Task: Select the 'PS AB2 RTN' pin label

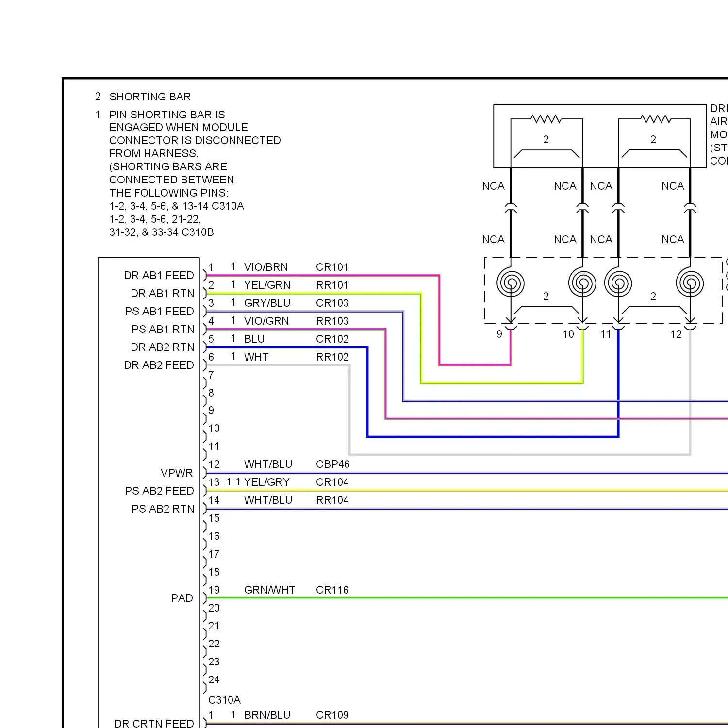Action: [x=163, y=509]
